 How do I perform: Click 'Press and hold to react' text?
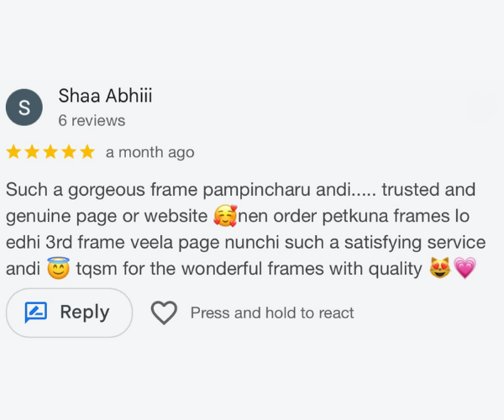click(272, 313)
